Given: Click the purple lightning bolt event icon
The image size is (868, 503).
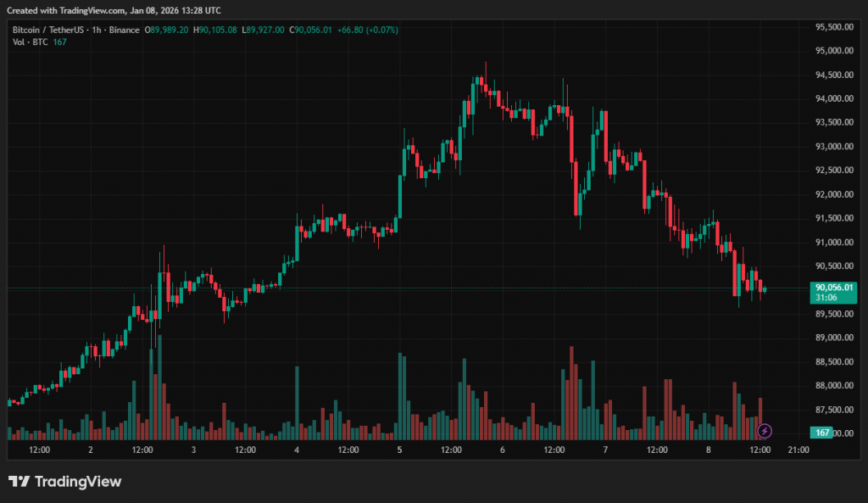Looking at the screenshot, I should pyautogui.click(x=764, y=432).
